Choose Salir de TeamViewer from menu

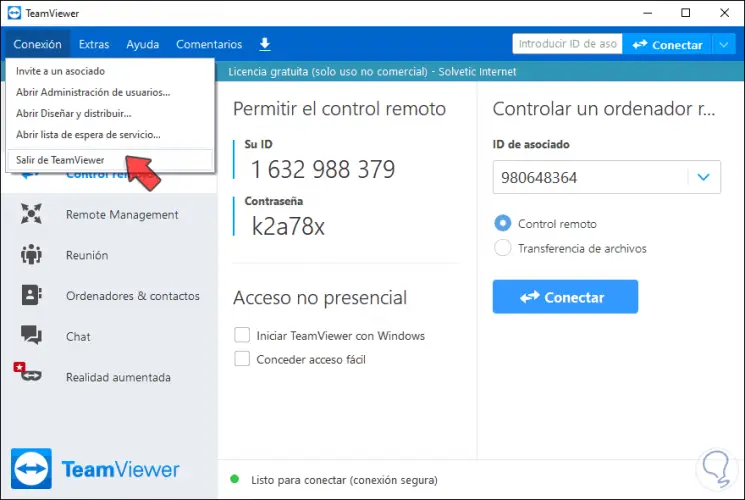[60, 160]
